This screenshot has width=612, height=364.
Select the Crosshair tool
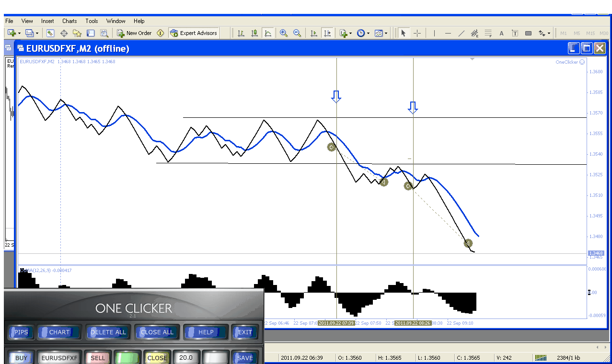tap(417, 33)
